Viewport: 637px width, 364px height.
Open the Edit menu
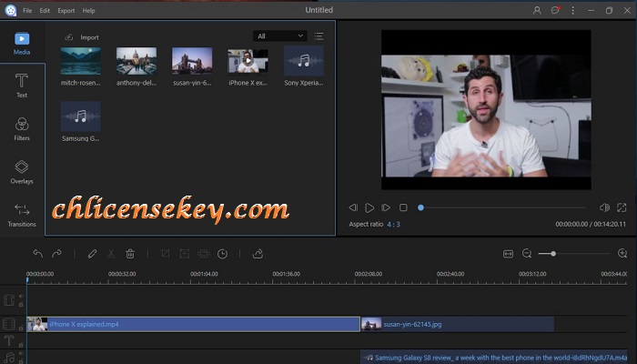tap(45, 11)
